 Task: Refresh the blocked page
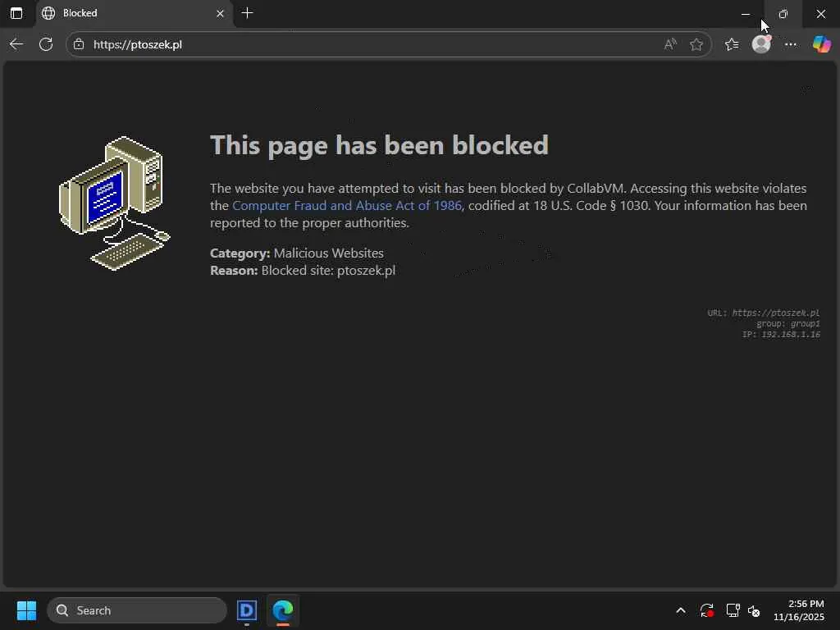coord(46,44)
